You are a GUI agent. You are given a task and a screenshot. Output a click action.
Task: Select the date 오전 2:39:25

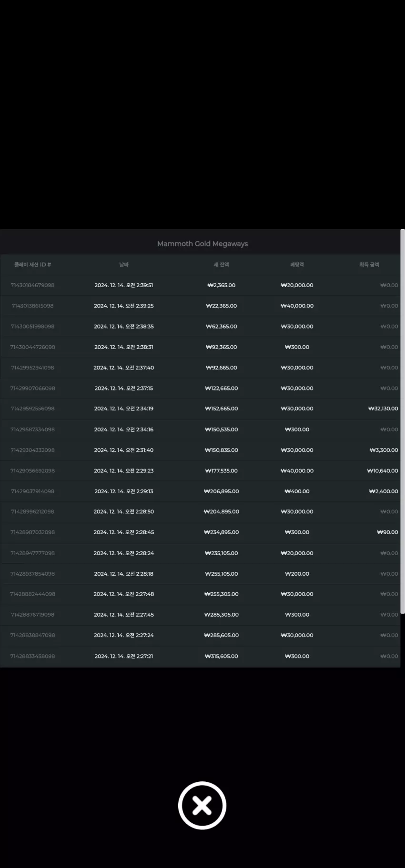(124, 306)
